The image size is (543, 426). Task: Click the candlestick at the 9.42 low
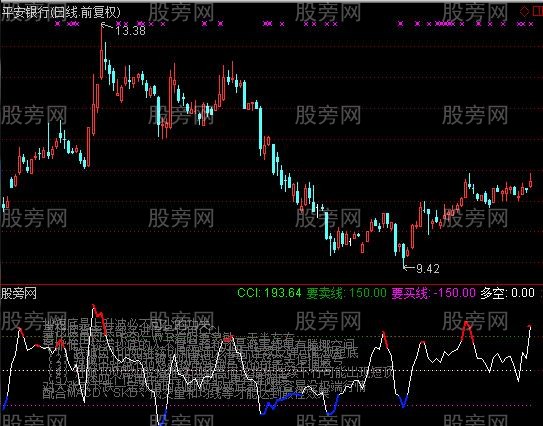click(x=403, y=256)
